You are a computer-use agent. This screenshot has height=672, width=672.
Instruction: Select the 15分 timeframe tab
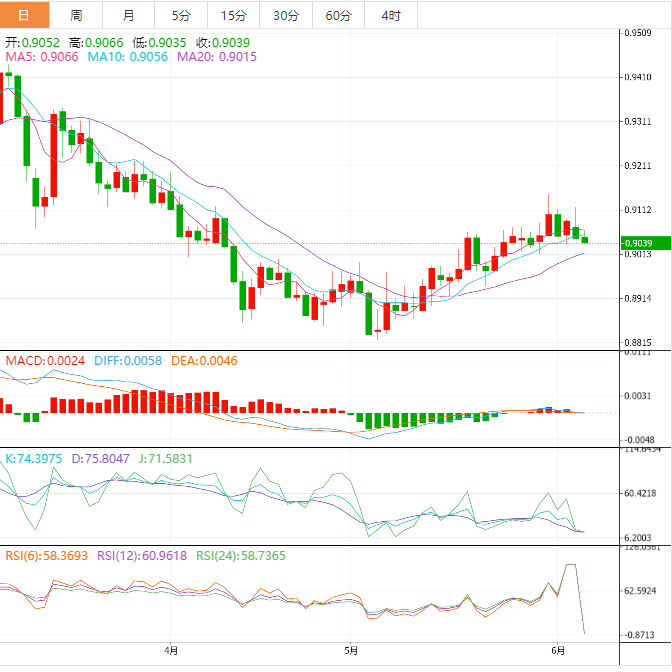pos(232,15)
